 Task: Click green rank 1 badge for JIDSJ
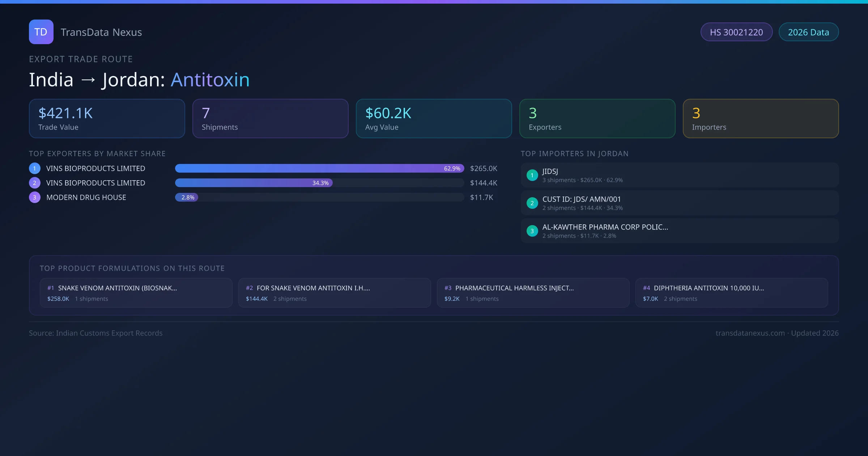point(532,175)
